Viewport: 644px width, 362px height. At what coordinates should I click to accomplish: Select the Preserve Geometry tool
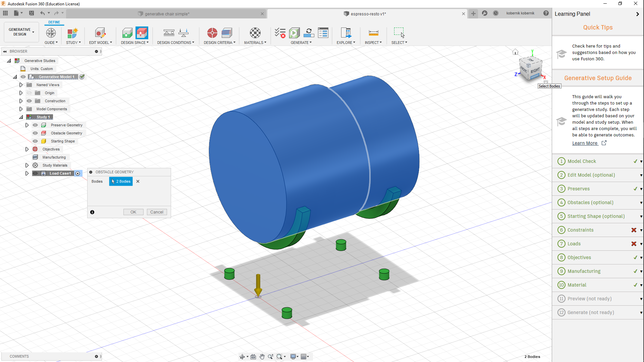(x=127, y=33)
